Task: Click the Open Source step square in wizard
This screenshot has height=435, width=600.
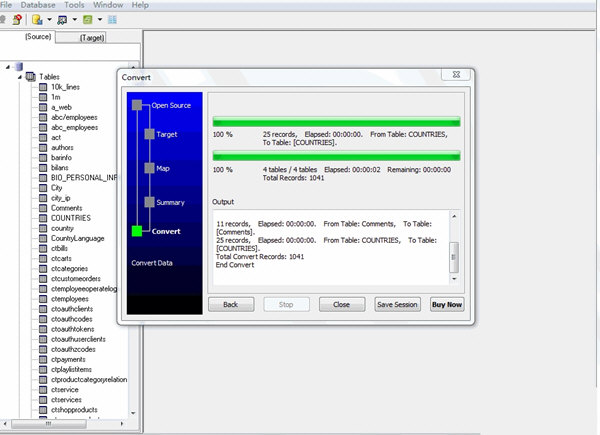Action: 137,105
